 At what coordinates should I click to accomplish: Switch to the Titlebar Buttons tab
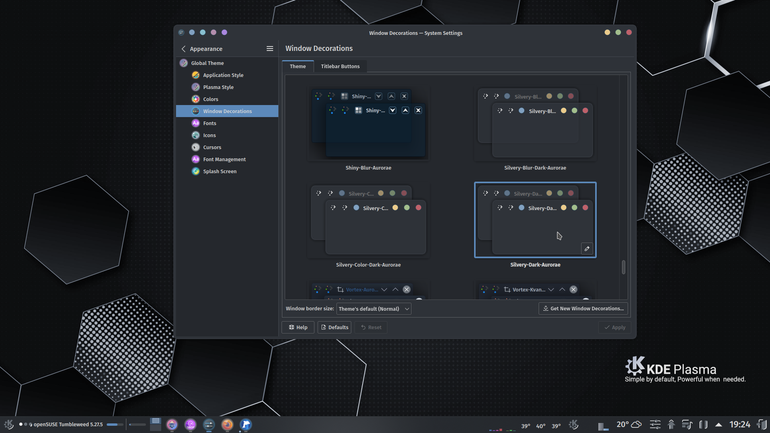340,66
